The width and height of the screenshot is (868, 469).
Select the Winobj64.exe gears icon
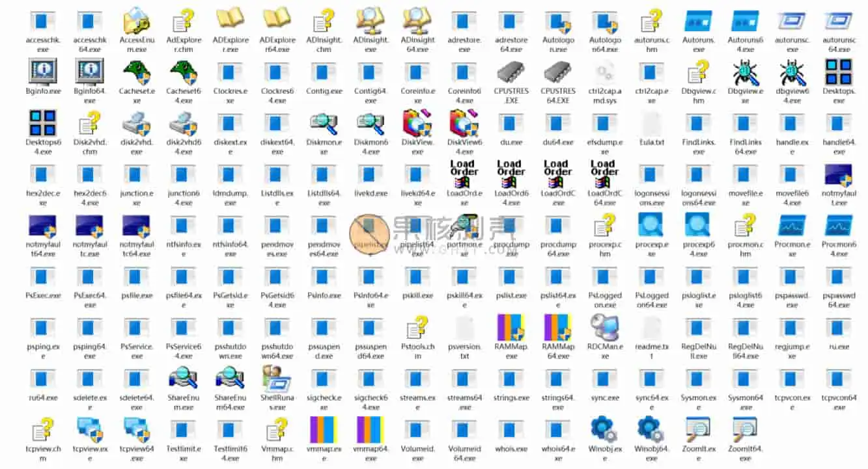pos(651,430)
